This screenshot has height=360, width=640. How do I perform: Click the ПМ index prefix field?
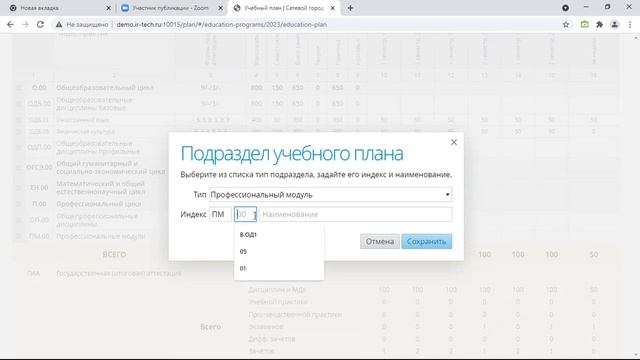point(220,214)
